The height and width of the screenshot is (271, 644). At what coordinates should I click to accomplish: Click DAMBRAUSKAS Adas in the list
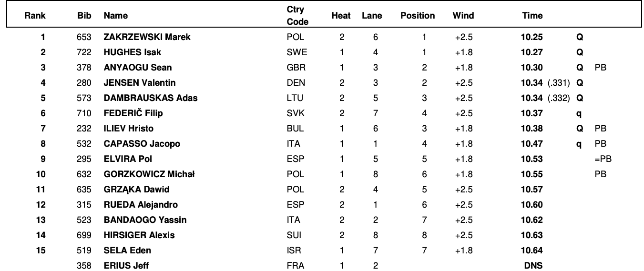pyautogui.click(x=151, y=98)
